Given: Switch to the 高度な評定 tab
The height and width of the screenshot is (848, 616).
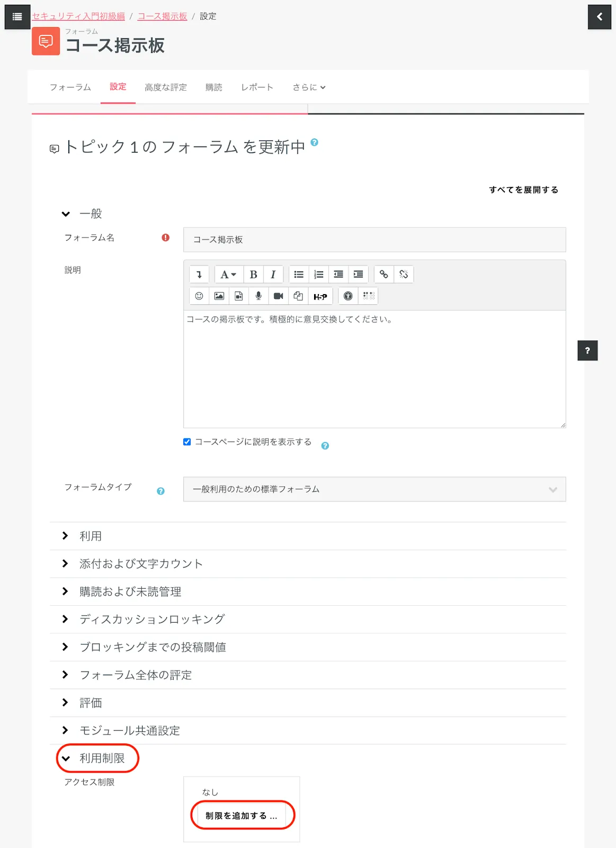Looking at the screenshot, I should [165, 87].
